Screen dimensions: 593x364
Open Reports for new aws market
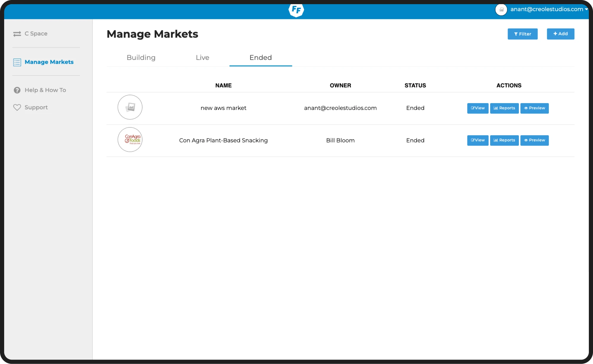(504, 108)
